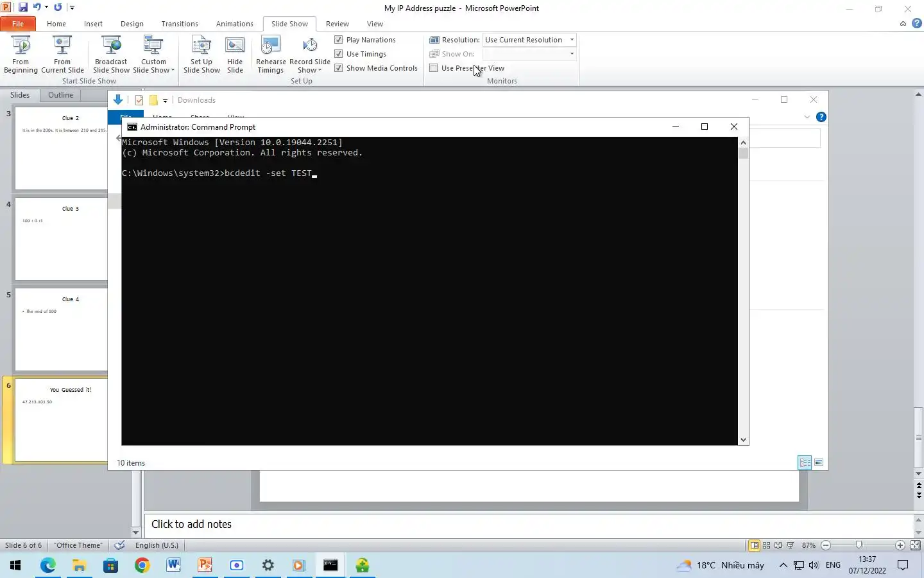Switch to the Animations ribbon tab
This screenshot has height=578, width=924.
(235, 24)
